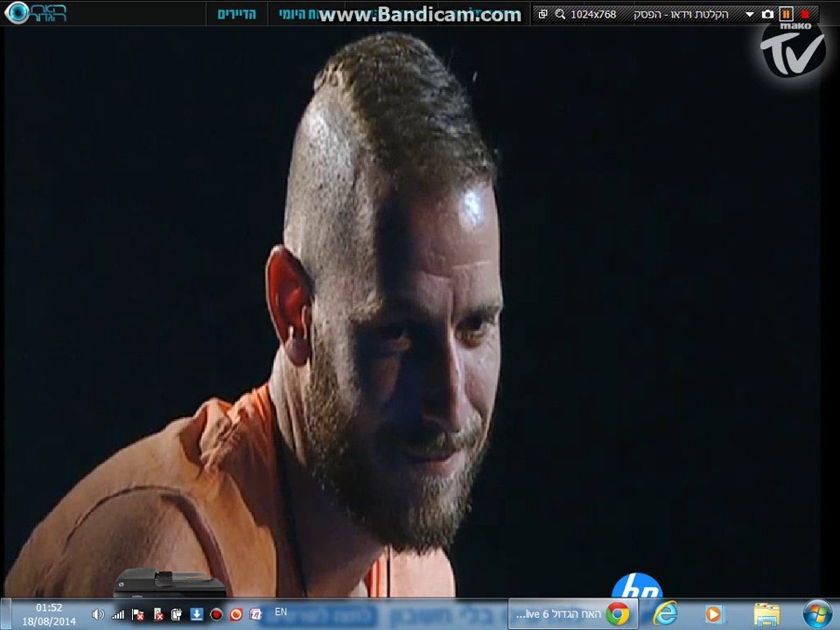Click the Bandicam red record tray icon
Image resolution: width=840 pixels, height=630 pixels.
point(216,614)
